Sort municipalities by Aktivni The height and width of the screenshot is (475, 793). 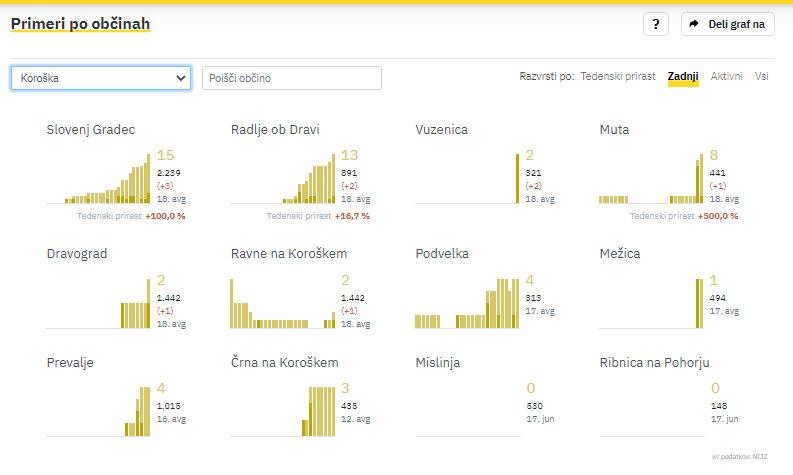pyautogui.click(x=727, y=76)
